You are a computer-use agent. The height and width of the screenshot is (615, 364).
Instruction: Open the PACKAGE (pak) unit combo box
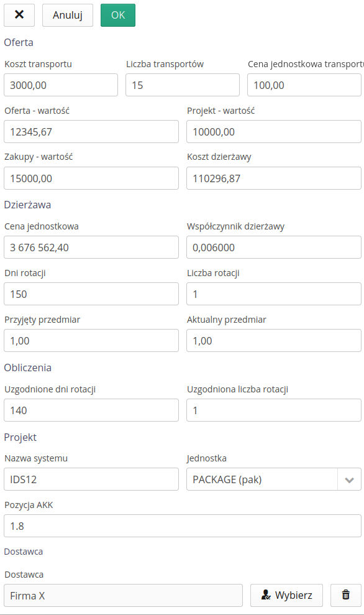tap(273, 479)
